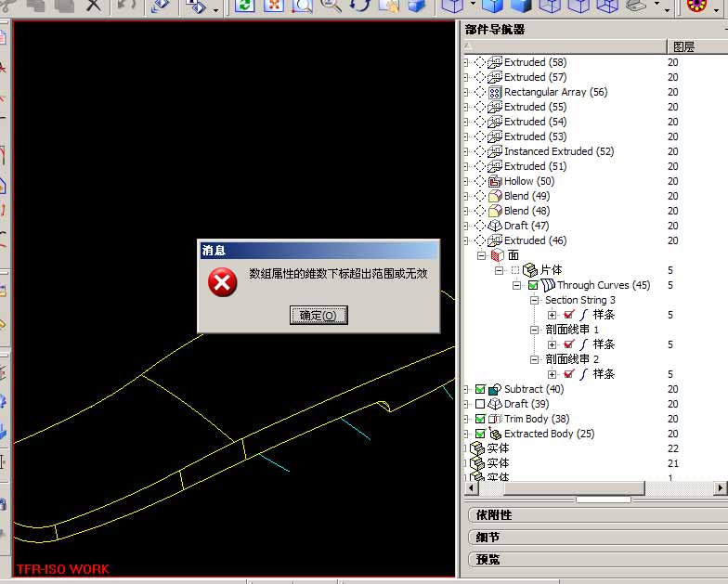
Task: Collapse the 剖面线串 1 node
Action: pyautogui.click(x=535, y=330)
